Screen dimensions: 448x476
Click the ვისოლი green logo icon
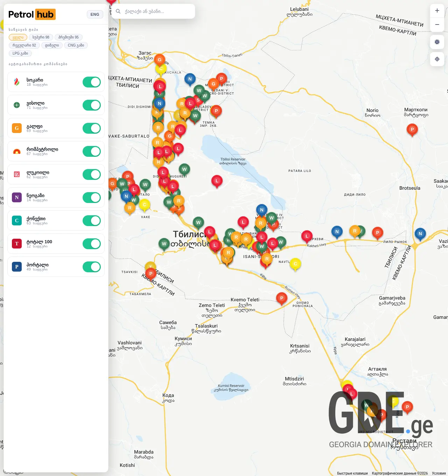(17, 105)
